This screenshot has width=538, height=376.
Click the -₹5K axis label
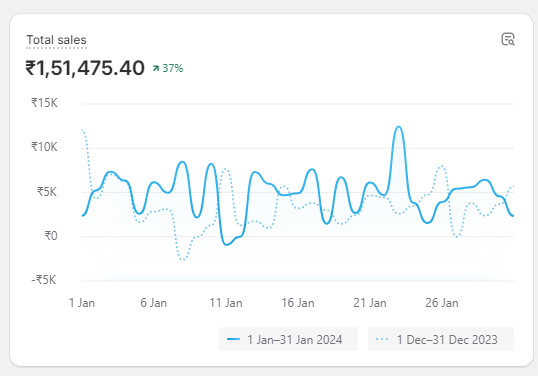44,280
